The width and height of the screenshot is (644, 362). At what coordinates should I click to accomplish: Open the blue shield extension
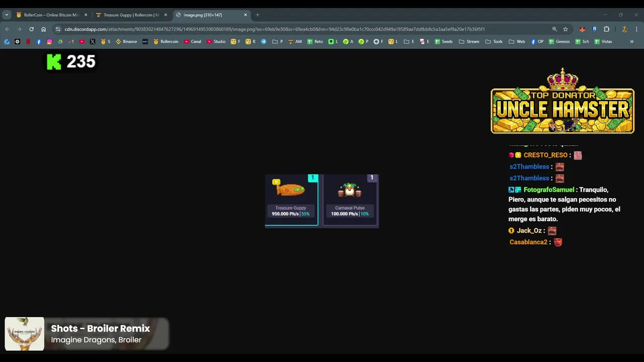tap(594, 29)
